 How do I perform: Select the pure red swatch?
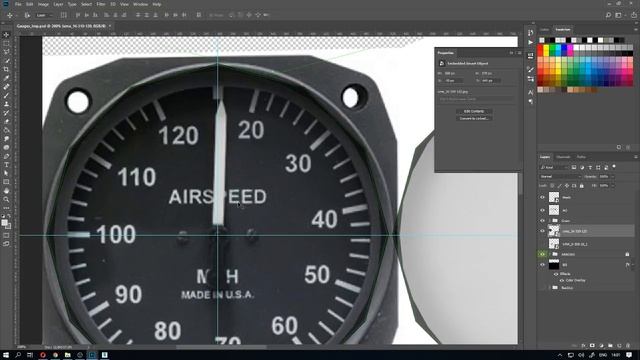tap(540, 47)
